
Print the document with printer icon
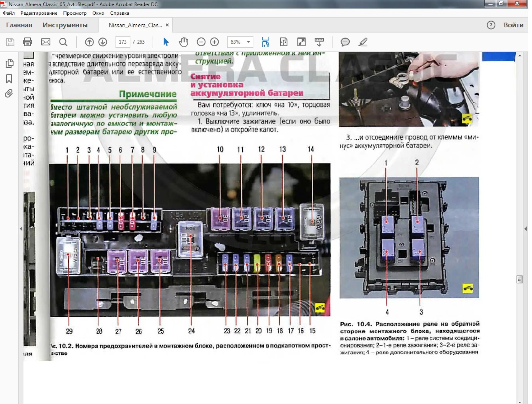pos(27,42)
